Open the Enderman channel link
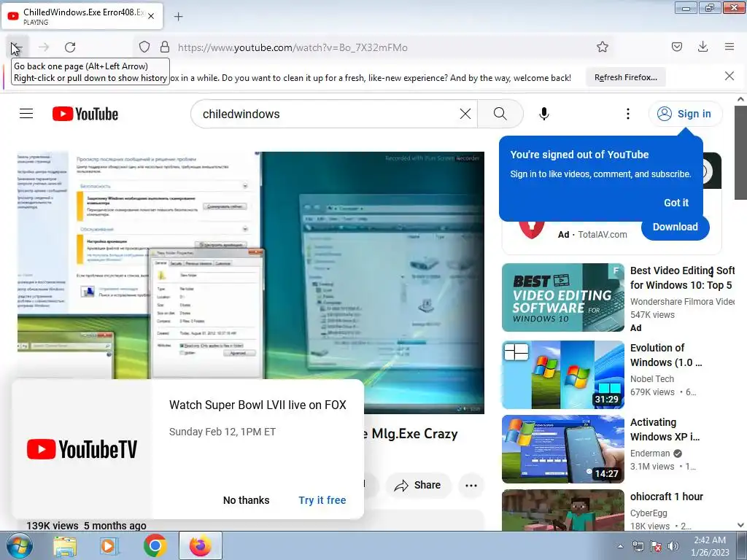The width and height of the screenshot is (747, 560). point(650,454)
